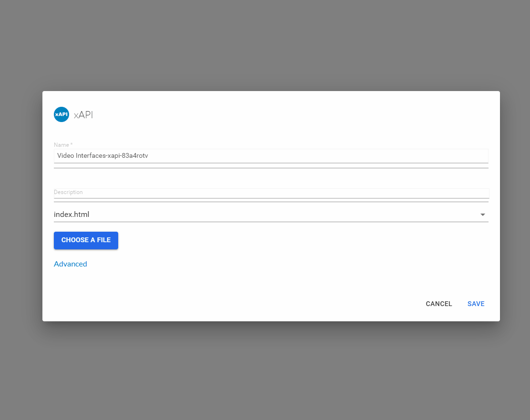Screen dimensions: 530x420
Task: Click the Description placeholder label
Action: coord(68,192)
